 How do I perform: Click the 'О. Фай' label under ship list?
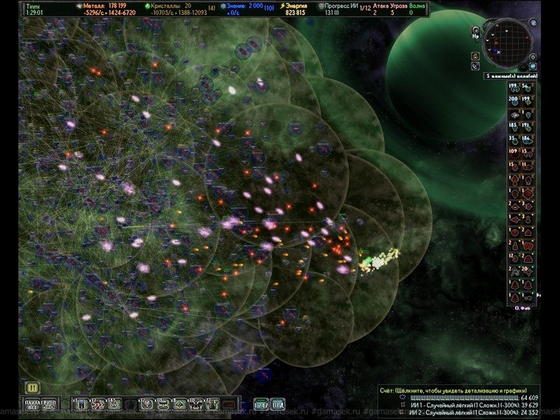click(x=522, y=308)
